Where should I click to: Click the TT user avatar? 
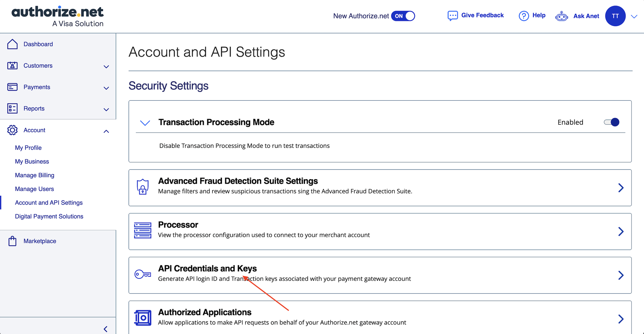(615, 16)
